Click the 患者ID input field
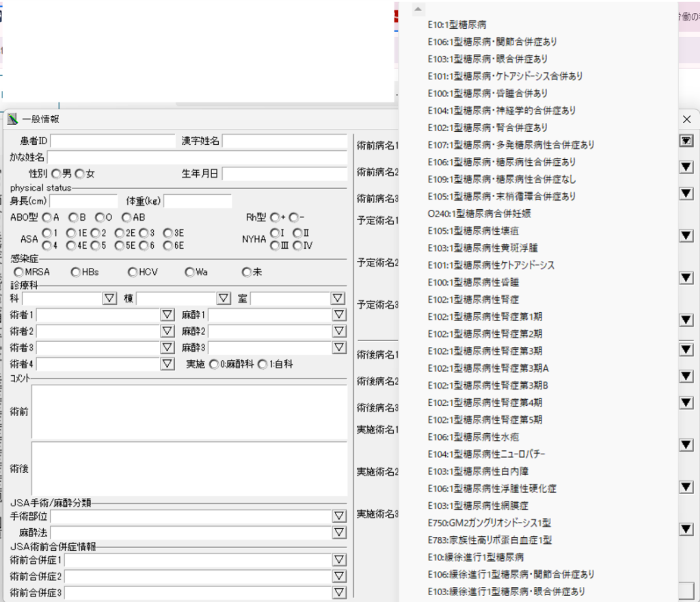The image size is (700, 602). (x=113, y=141)
